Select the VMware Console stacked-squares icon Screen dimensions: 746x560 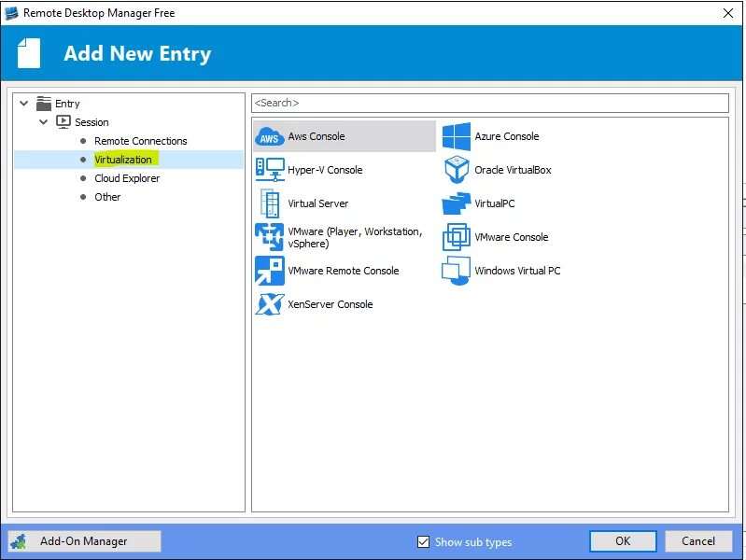pos(457,237)
